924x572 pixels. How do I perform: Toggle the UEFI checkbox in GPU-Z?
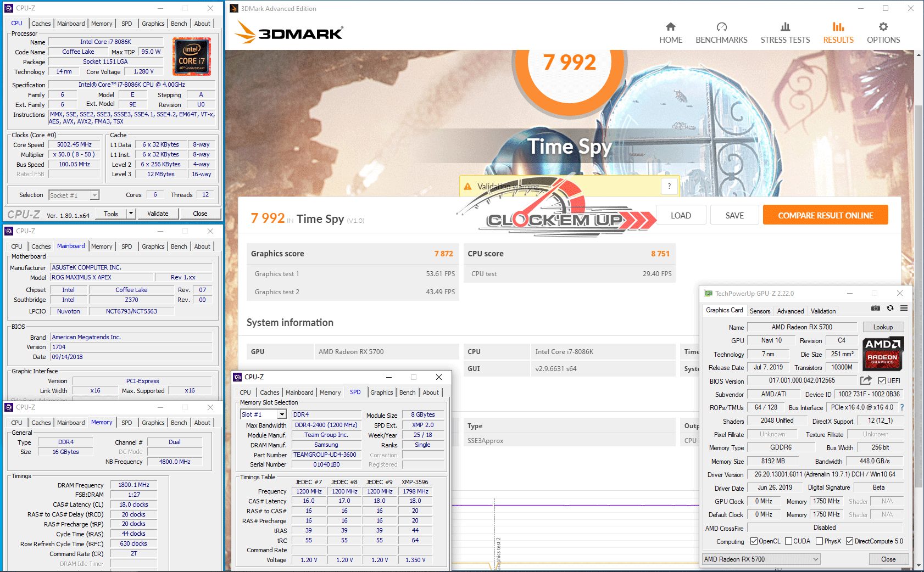point(882,381)
